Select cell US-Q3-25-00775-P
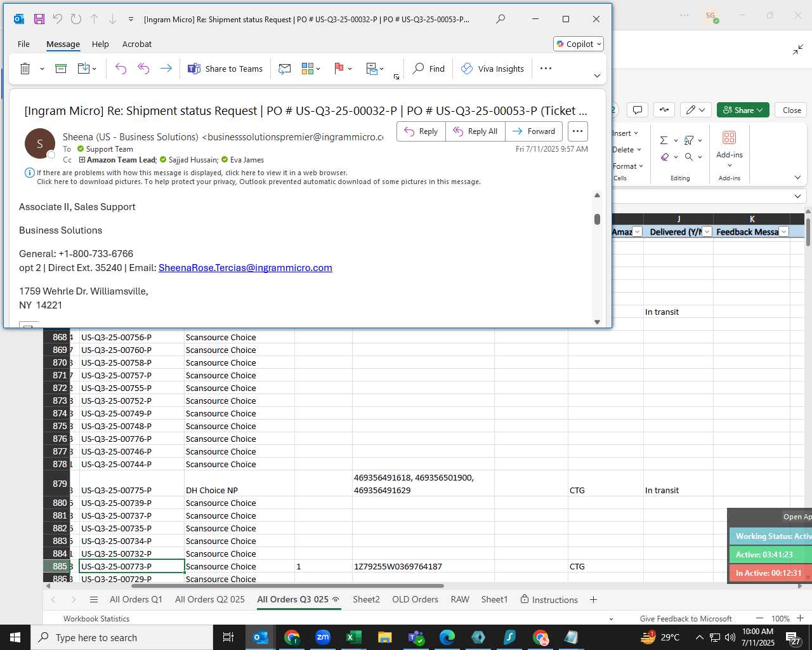The image size is (812, 650). (132, 484)
